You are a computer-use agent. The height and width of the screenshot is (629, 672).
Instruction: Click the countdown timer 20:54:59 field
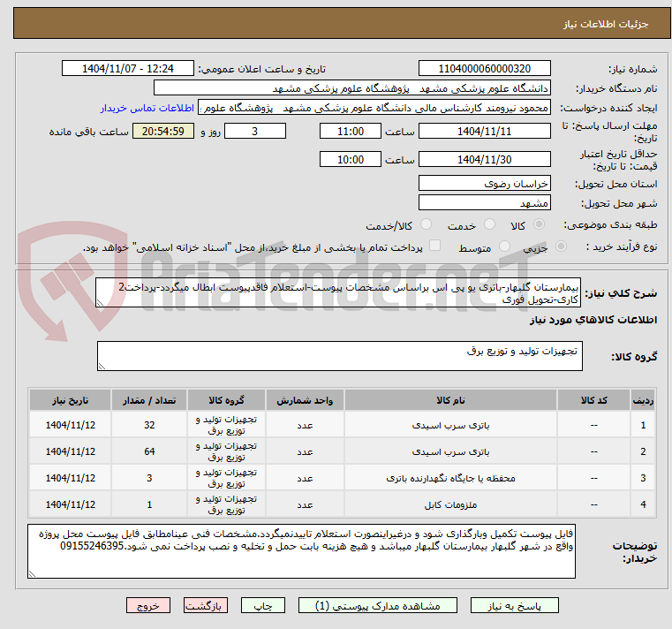click(163, 132)
